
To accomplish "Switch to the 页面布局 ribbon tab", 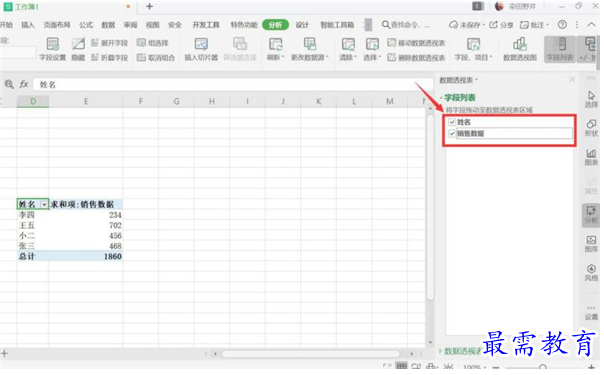I will pos(57,25).
